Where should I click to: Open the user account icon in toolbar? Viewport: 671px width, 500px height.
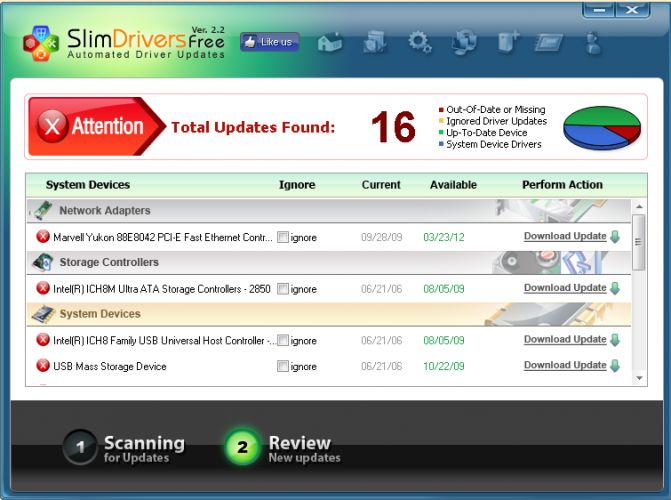coord(594,43)
